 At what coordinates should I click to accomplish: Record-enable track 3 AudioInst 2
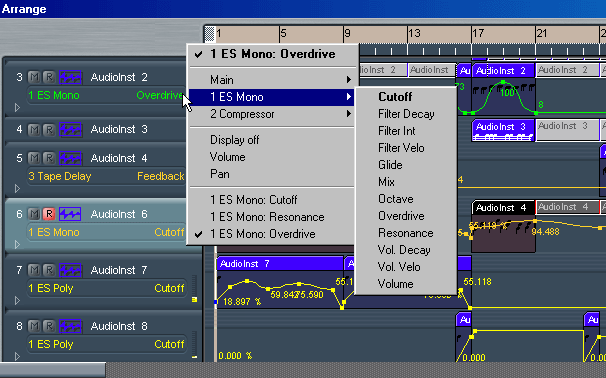point(49,77)
